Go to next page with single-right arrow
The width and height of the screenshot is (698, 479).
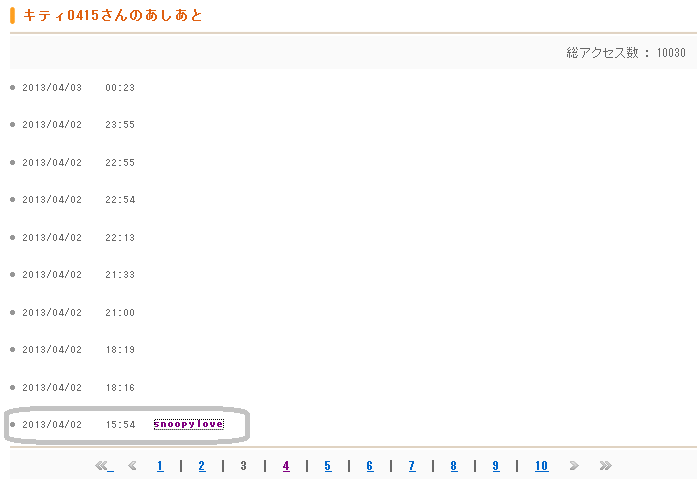click(574, 466)
